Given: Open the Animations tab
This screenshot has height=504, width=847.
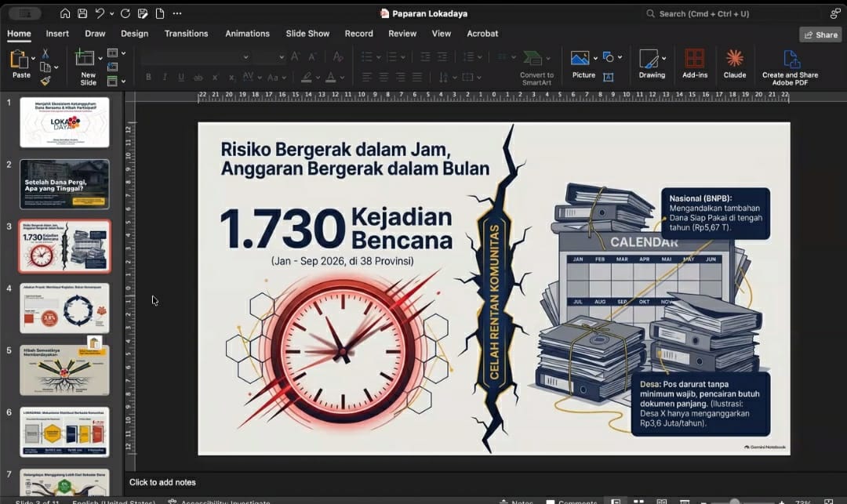Looking at the screenshot, I should pyautogui.click(x=247, y=34).
